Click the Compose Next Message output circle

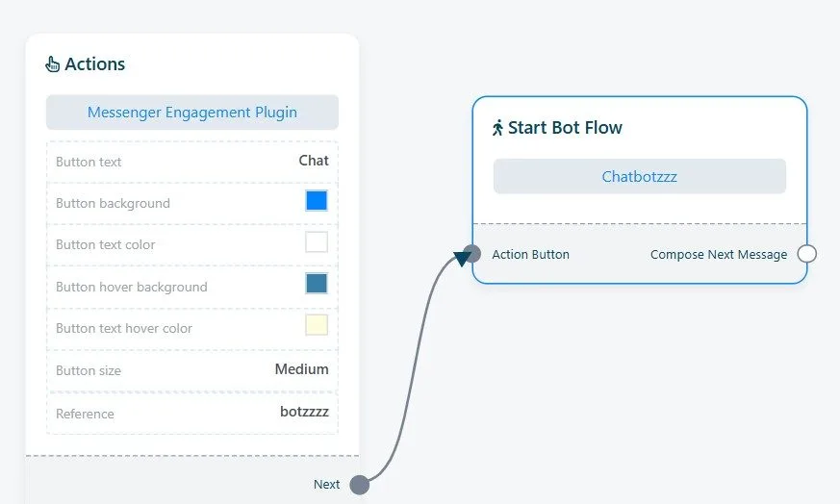click(806, 254)
